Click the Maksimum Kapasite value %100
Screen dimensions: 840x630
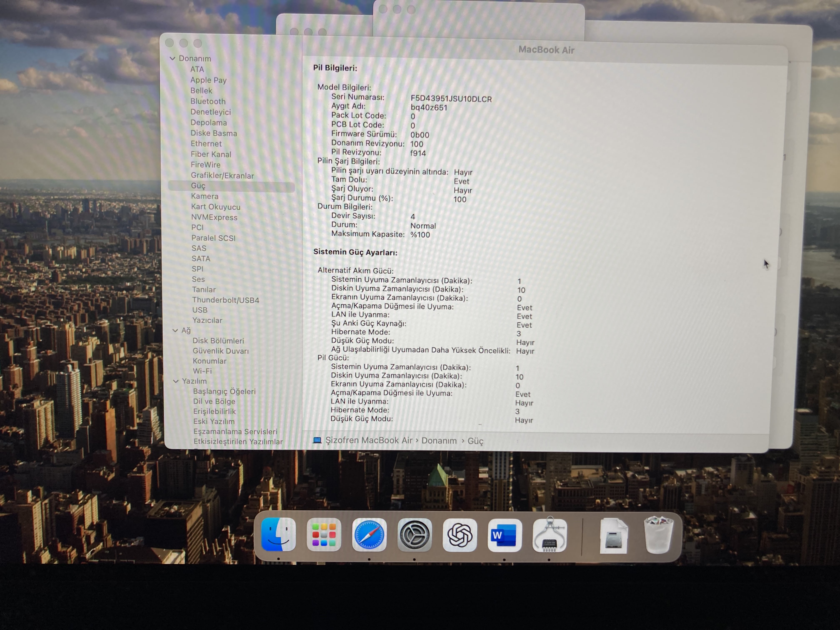click(420, 235)
